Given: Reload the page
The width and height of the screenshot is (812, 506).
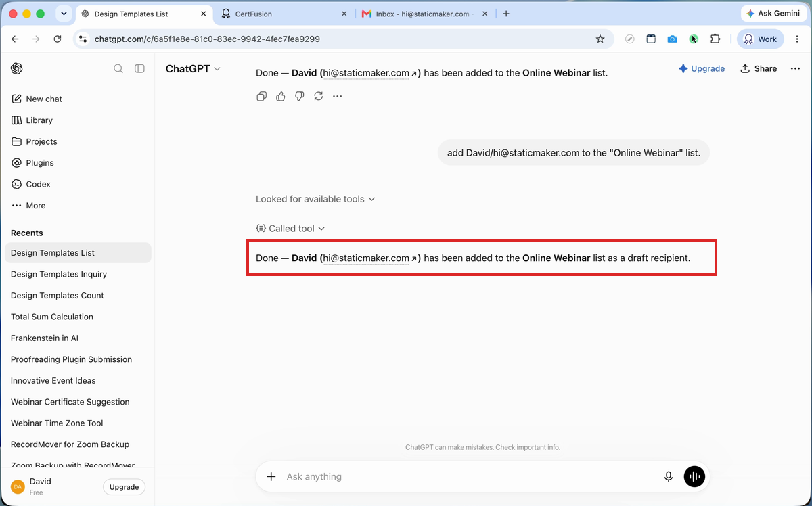Looking at the screenshot, I should [x=58, y=39].
